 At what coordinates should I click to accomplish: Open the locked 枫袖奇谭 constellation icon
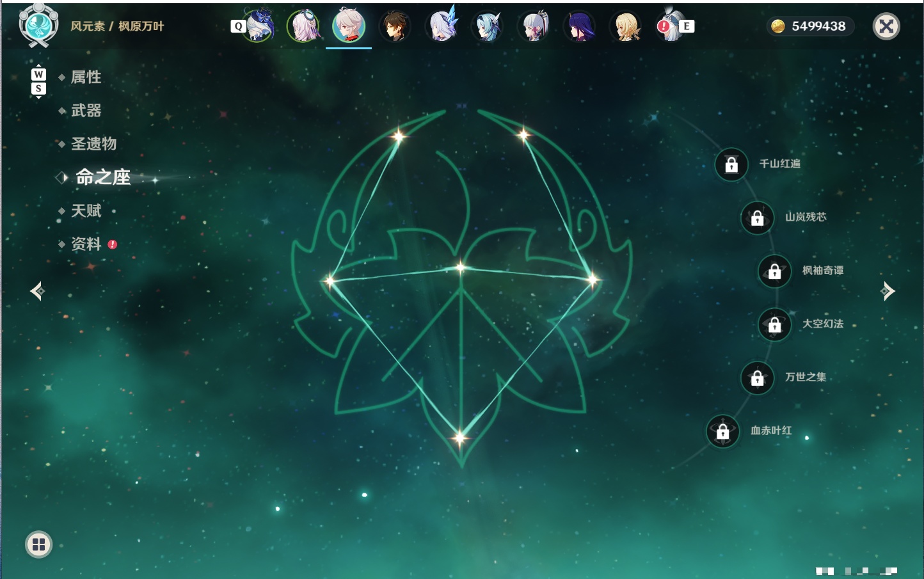point(775,271)
